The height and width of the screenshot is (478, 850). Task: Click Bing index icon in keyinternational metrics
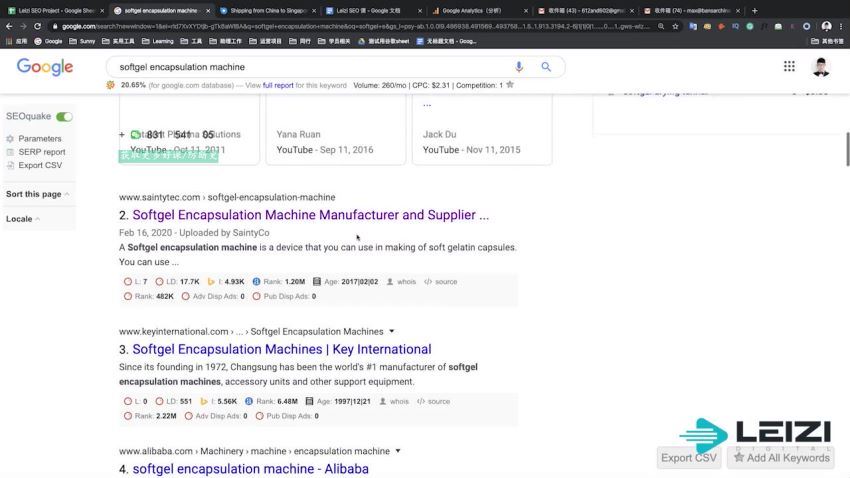click(204, 402)
